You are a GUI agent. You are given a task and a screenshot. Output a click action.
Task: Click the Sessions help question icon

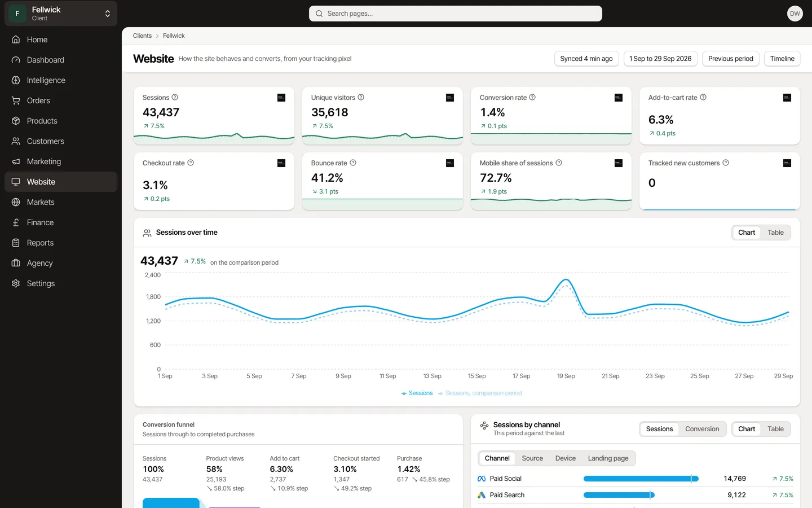(x=175, y=97)
